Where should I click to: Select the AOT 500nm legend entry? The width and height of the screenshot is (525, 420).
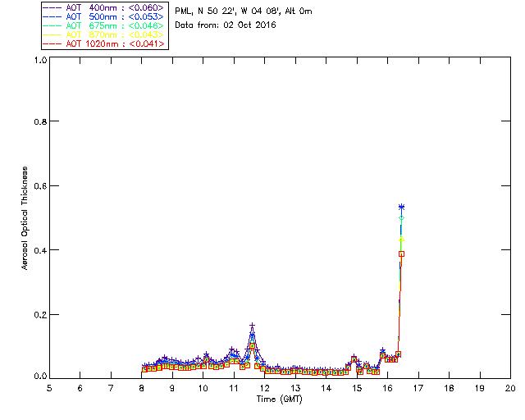103,16
